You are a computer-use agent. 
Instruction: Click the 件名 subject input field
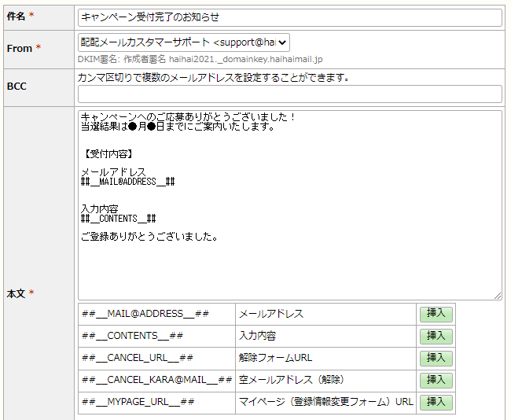point(290,17)
